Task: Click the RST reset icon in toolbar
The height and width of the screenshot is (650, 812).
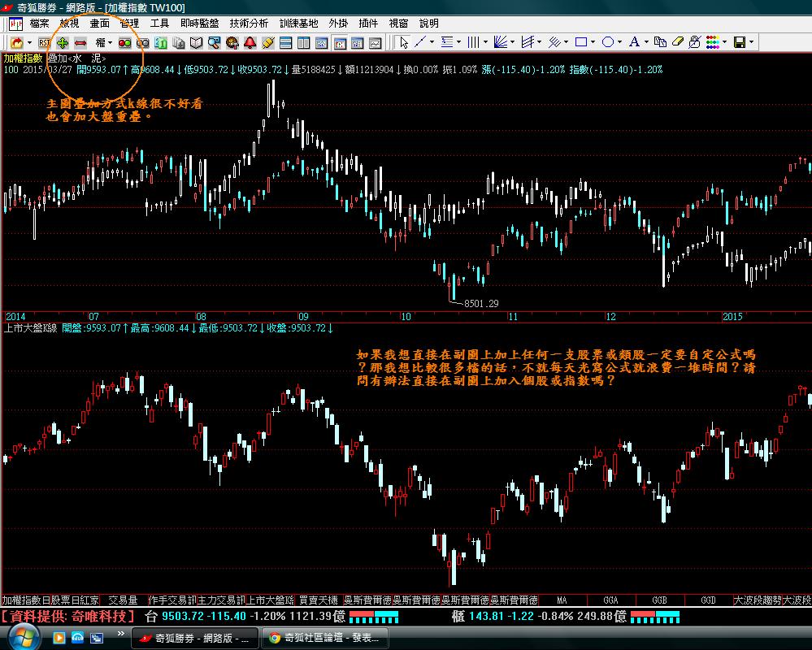Action: (x=45, y=41)
